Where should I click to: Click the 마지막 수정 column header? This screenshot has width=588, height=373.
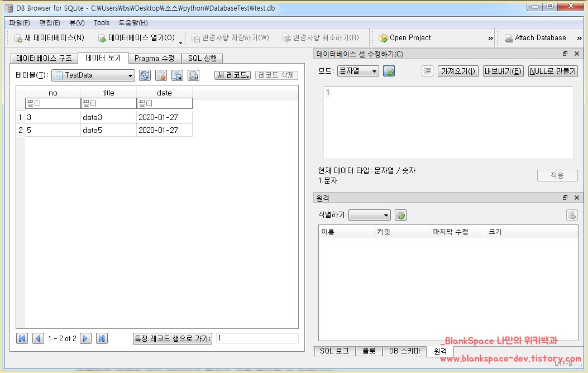click(458, 232)
